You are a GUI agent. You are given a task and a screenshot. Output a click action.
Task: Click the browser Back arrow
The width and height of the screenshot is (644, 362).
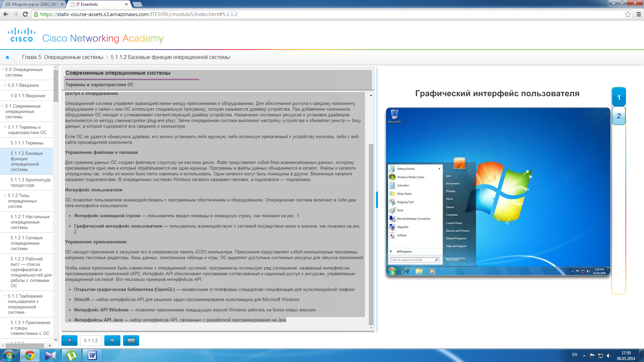tap(6, 14)
